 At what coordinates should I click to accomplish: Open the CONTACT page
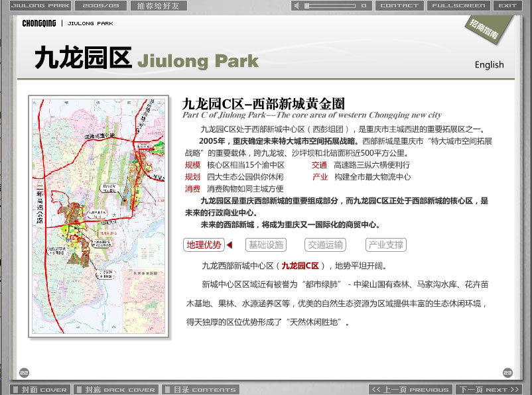tap(399, 6)
